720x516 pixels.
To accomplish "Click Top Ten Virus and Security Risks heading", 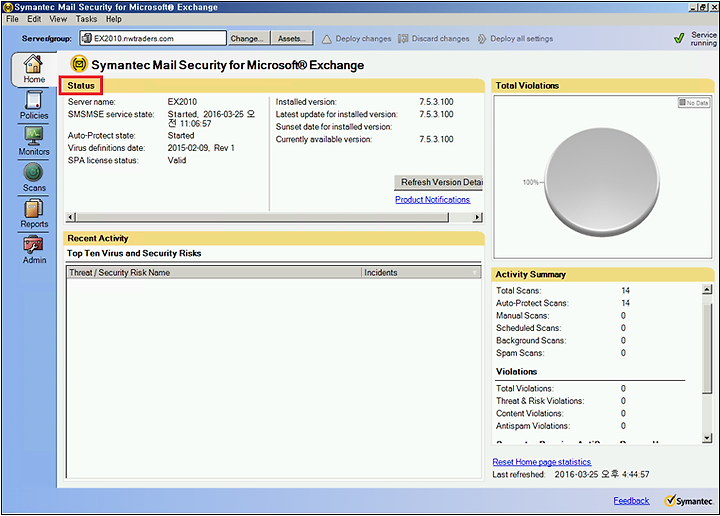I will [134, 253].
